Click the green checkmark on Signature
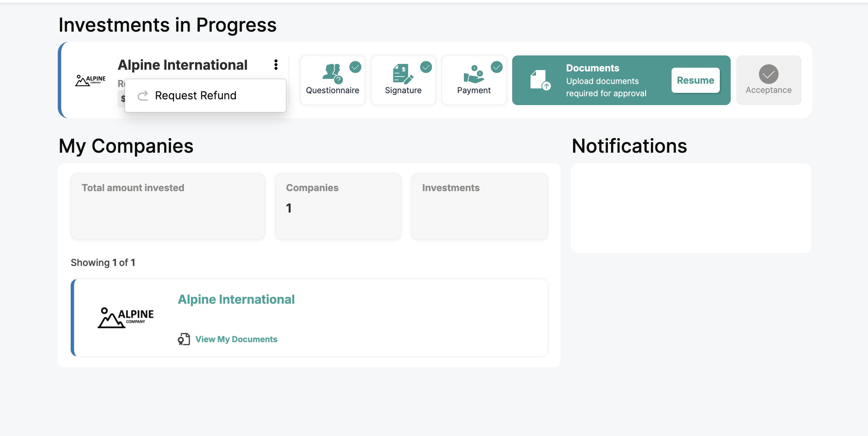The image size is (868, 436). [x=426, y=67]
